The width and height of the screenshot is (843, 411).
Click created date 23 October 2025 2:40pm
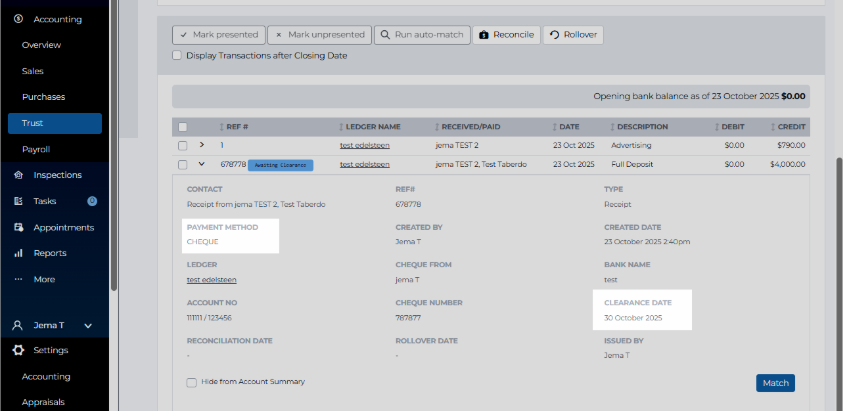point(647,242)
